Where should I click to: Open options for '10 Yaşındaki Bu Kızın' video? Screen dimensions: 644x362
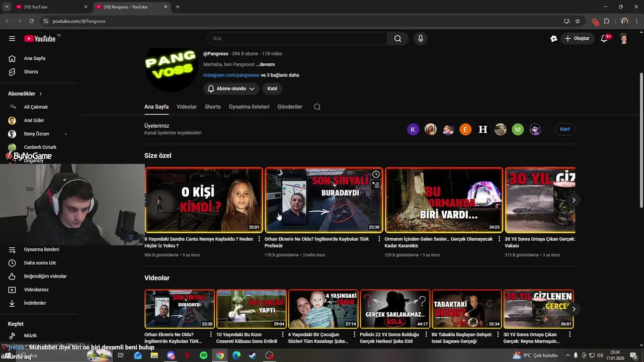(x=283, y=334)
